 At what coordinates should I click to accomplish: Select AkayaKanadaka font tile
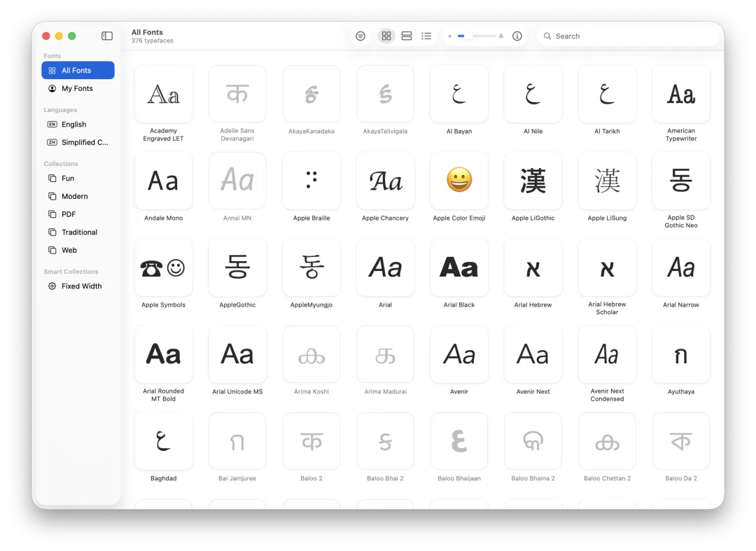coord(311,95)
